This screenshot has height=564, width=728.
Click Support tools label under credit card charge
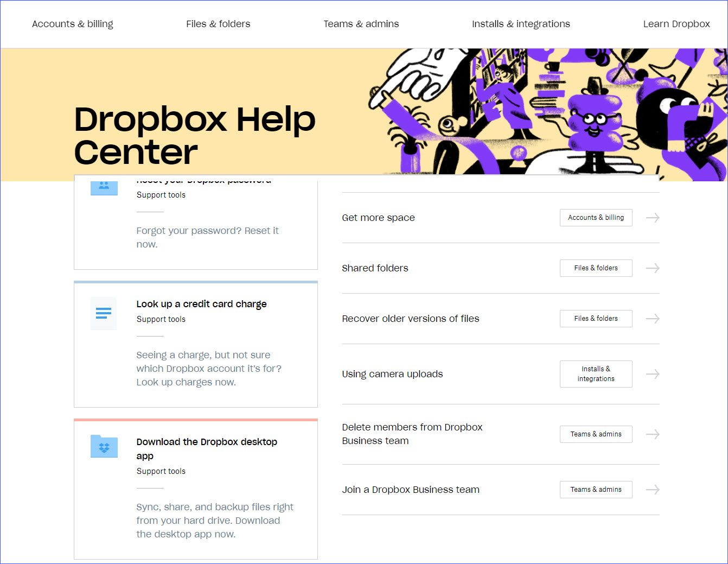pyautogui.click(x=161, y=319)
